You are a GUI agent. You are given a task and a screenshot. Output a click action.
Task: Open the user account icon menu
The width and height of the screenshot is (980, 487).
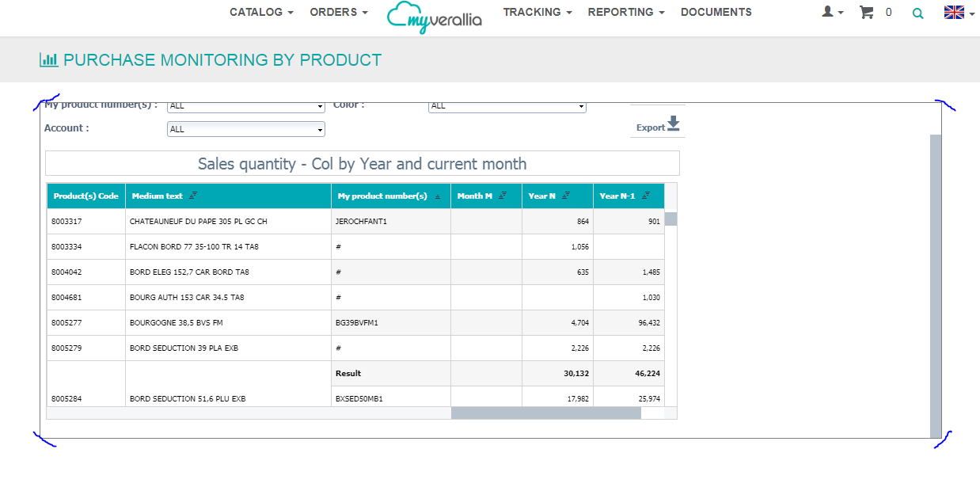832,12
